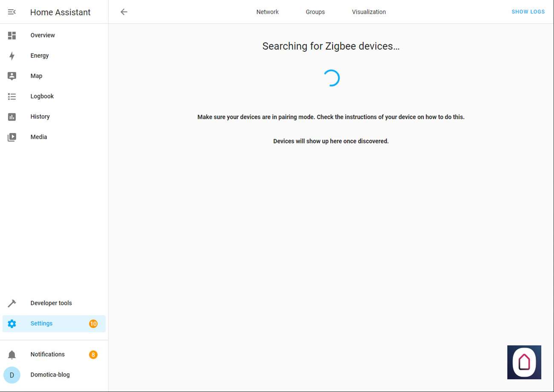Viewport: 554px width, 392px height.
Task: Click the Logbook list icon
Action: (12, 97)
